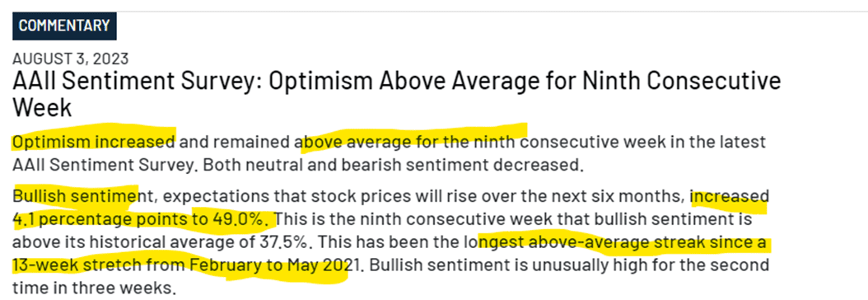Click highlighted "4.1 percentage points to 49.0%"

[x=142, y=219]
